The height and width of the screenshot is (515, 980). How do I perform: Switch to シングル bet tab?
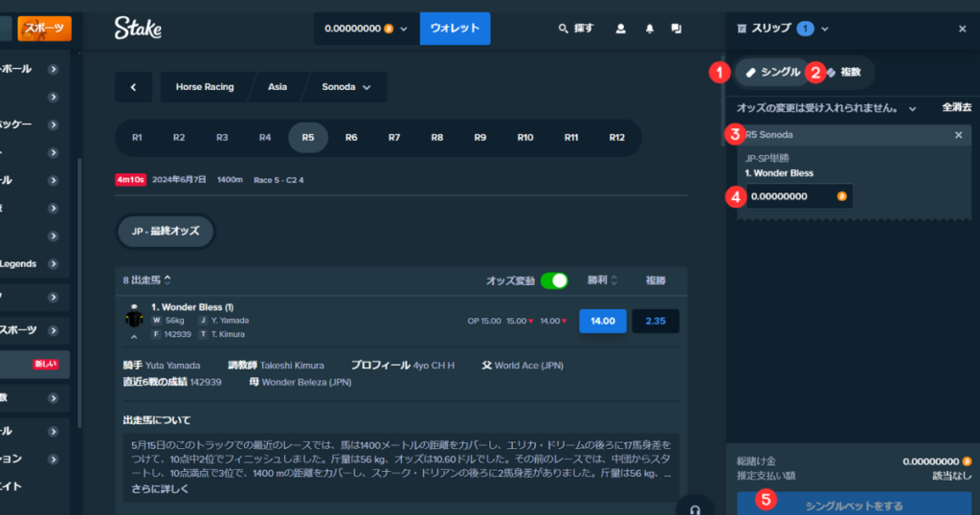[772, 73]
